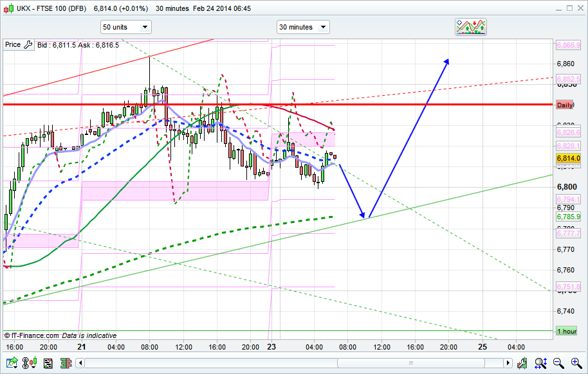The width and height of the screenshot is (588, 374).
Task: Click the indicators and trading systems icon
Action: pyautogui.click(x=470, y=27)
